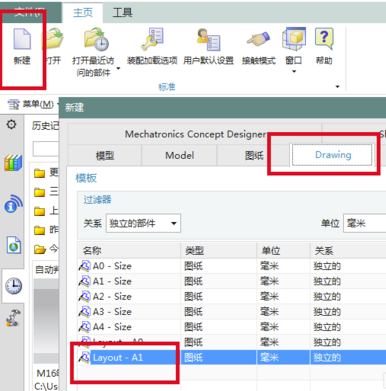Image resolution: width=386 pixels, height=391 pixels.
Task: Open the roles robot icon in the sidebar
Action: click(x=13, y=318)
